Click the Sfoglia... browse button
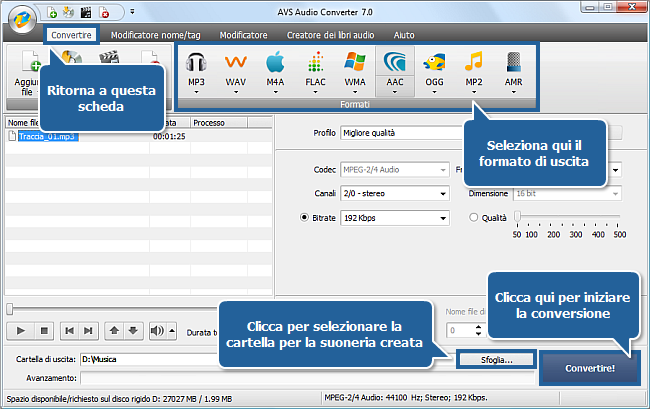The height and width of the screenshot is (409, 650). click(493, 359)
